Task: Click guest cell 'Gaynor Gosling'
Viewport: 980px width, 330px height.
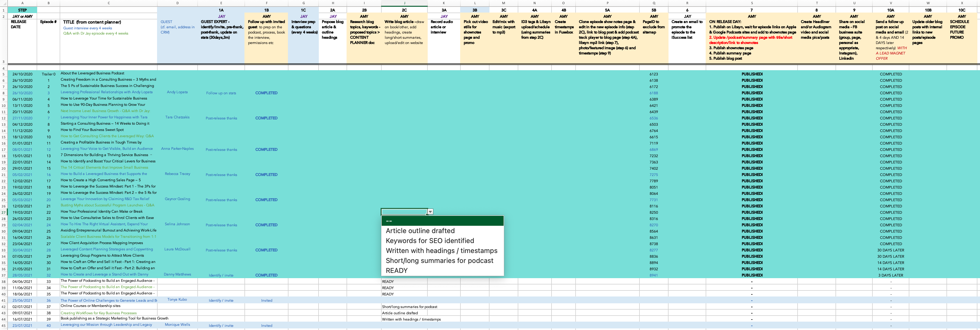Action: point(177,199)
